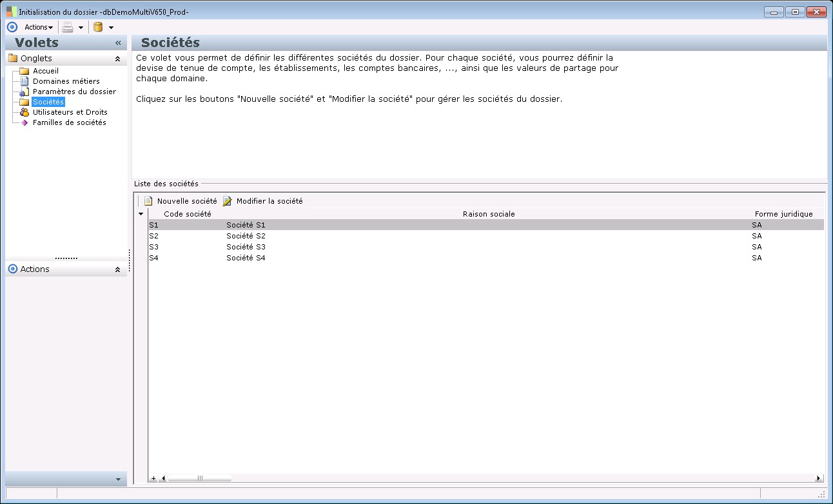Open the dropdown arrow next to the database icon

coord(111,28)
